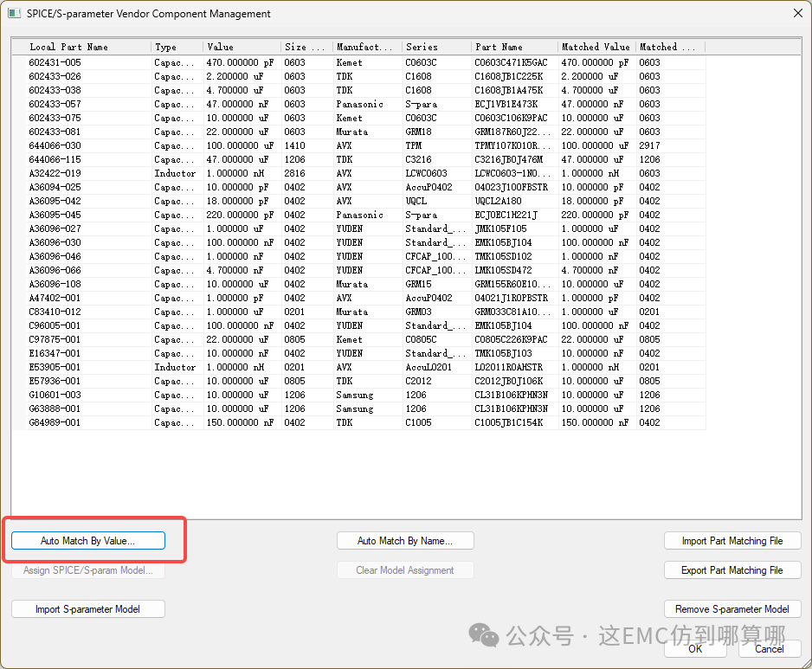The width and height of the screenshot is (812, 669).
Task: Click part name L02011R0AHSTR
Action: [x=509, y=367]
